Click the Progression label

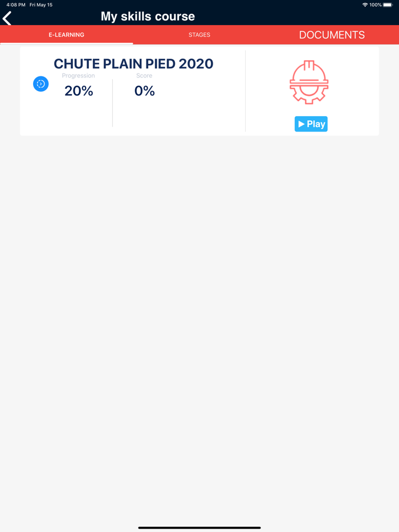(79, 76)
